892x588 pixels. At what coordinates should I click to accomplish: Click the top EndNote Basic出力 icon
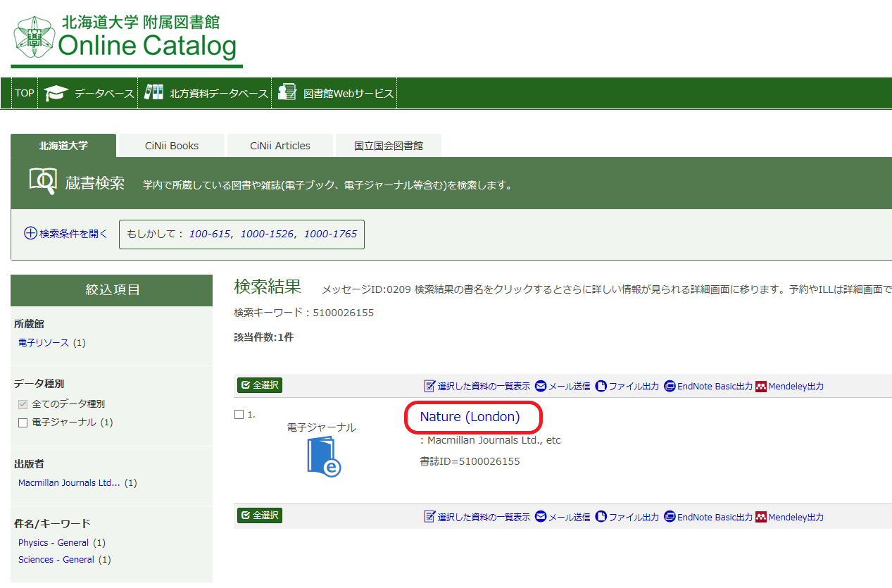[x=670, y=386]
